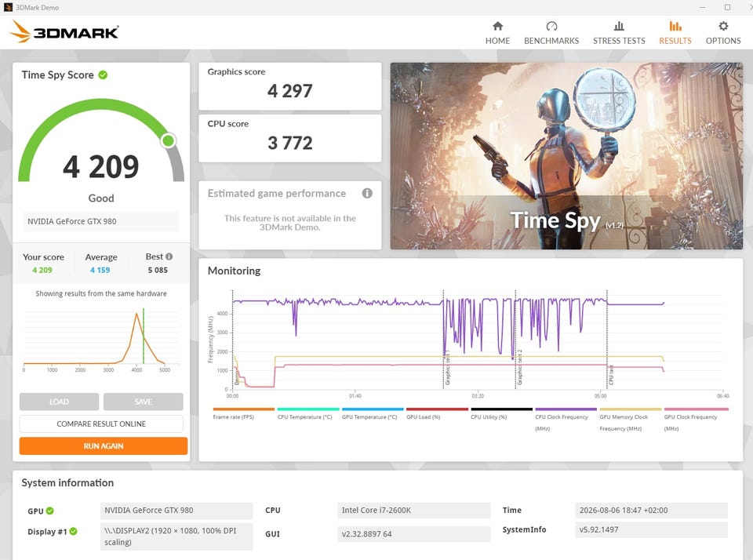Click the green check beside Display #1

click(73, 531)
